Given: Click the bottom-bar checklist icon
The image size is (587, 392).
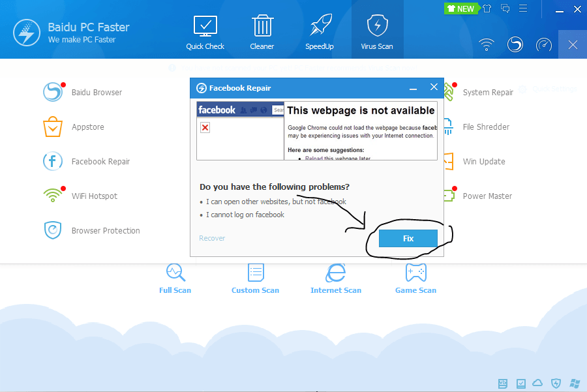Looking at the screenshot, I should [520, 384].
